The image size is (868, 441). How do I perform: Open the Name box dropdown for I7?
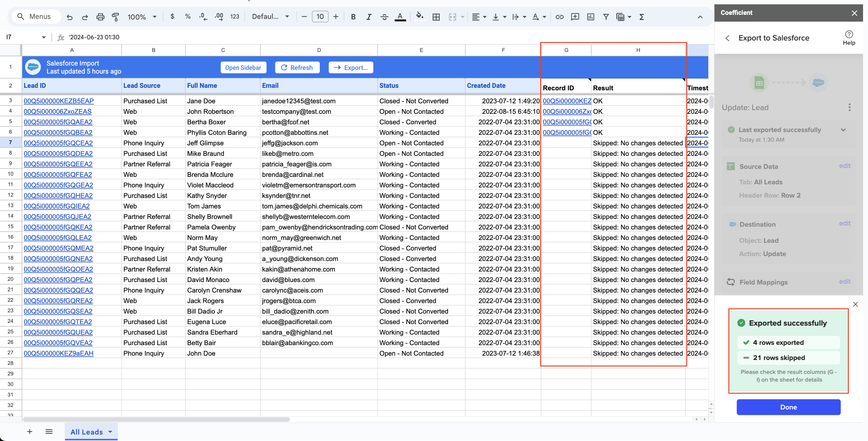coord(43,37)
